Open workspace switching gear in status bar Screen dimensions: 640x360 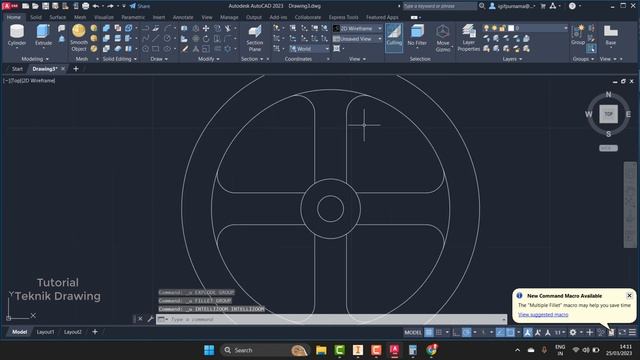[x=573, y=332]
